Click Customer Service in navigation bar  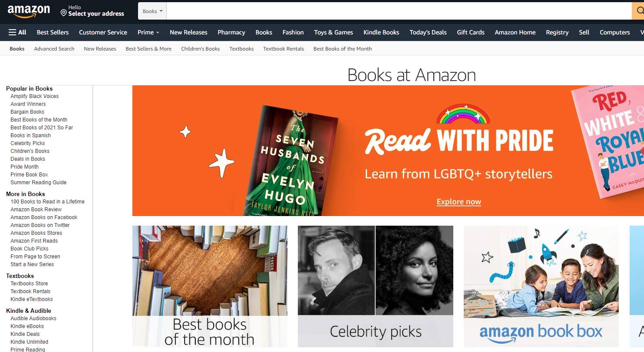coord(103,32)
